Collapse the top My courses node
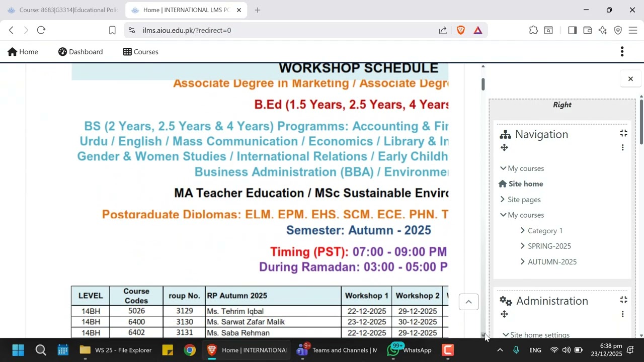644x362 pixels. [503, 168]
